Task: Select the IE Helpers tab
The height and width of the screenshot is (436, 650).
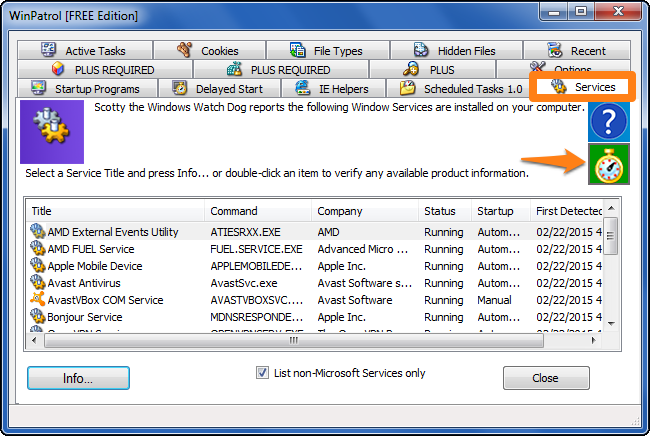Action: [x=333, y=88]
